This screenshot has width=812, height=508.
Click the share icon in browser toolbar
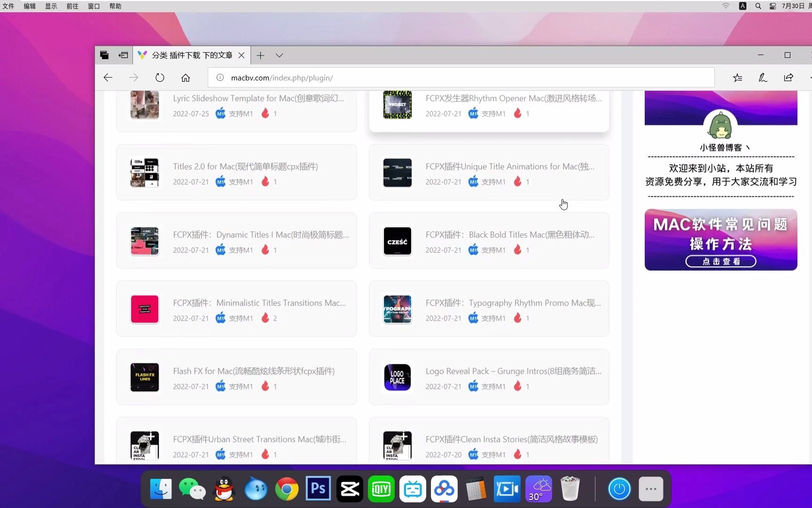click(x=789, y=78)
